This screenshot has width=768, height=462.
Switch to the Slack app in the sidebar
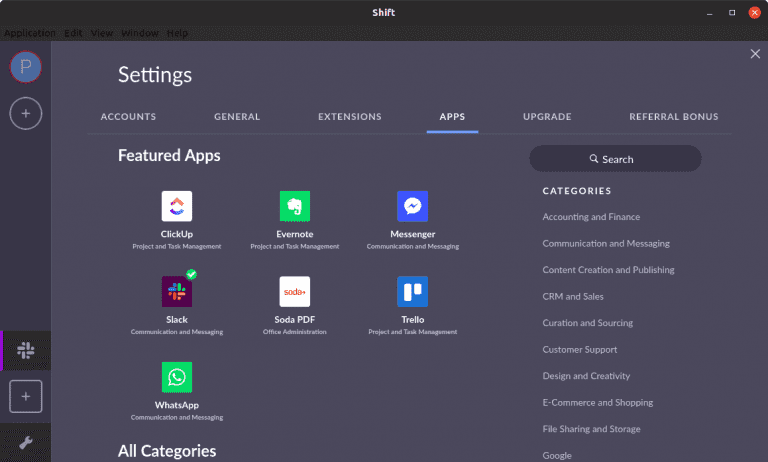click(25, 351)
